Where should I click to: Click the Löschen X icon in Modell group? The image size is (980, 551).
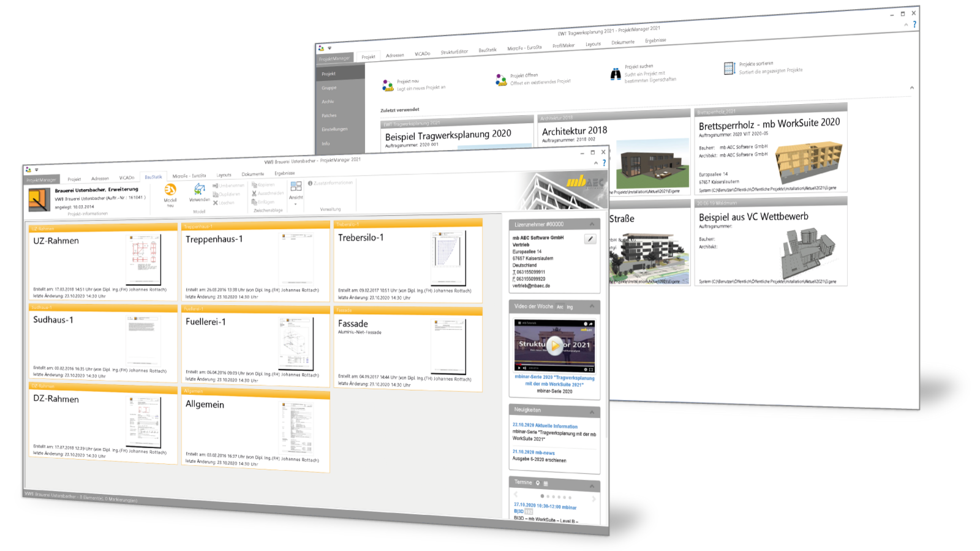coord(216,203)
